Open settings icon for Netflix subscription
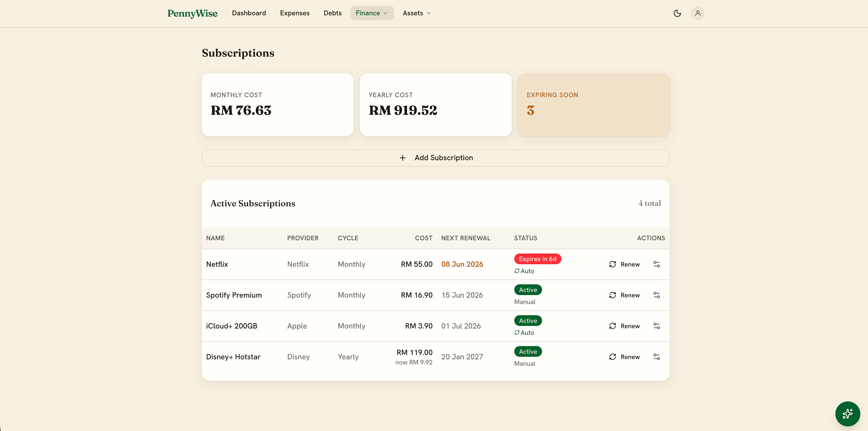Image resolution: width=868 pixels, height=431 pixels. pos(656,264)
